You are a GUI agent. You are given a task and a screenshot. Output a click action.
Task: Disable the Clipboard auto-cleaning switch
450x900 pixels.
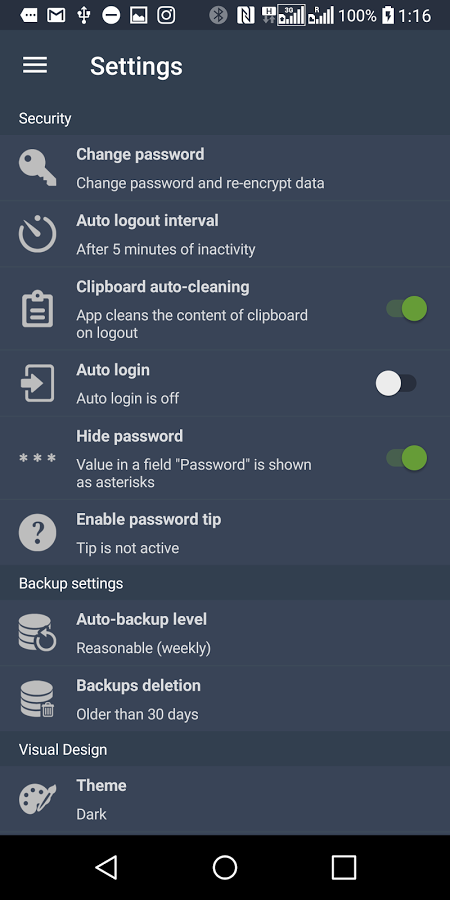pyautogui.click(x=406, y=309)
